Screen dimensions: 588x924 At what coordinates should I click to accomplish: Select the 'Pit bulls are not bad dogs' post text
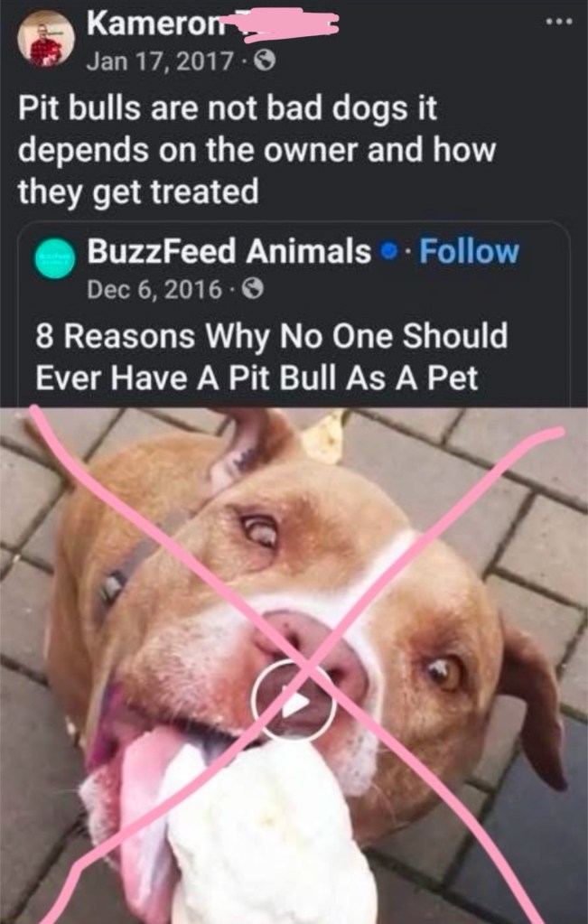pyautogui.click(x=257, y=150)
